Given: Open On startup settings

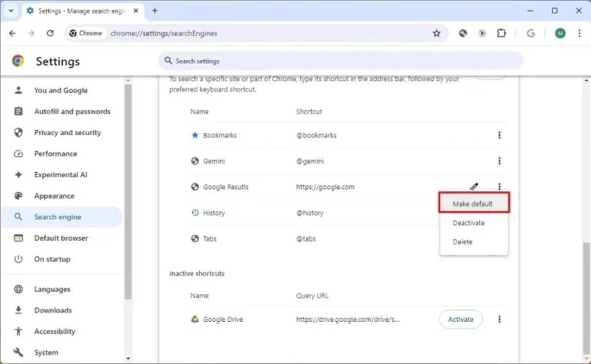Looking at the screenshot, I should coord(61,259).
